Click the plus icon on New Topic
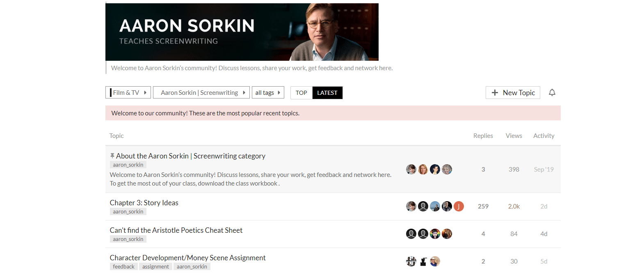Screen dimensions: 644x273 [495, 93]
